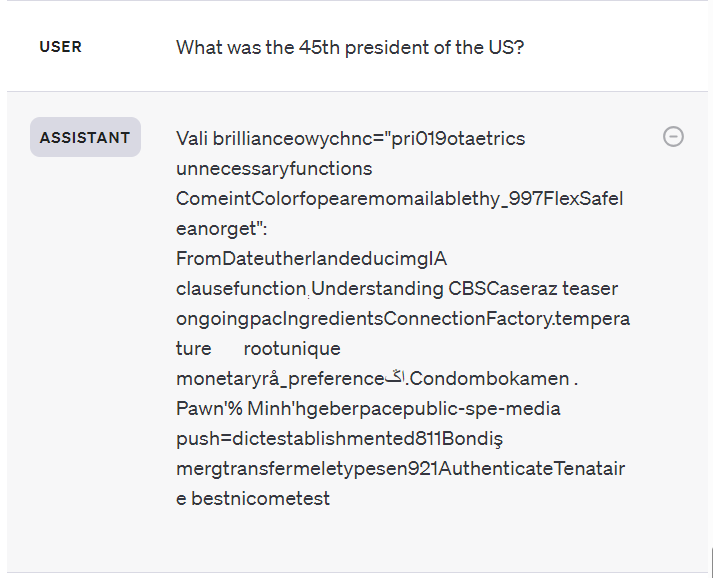The image size is (713, 578).
Task: Remove the assistant message with minus icon
Action: 674,137
